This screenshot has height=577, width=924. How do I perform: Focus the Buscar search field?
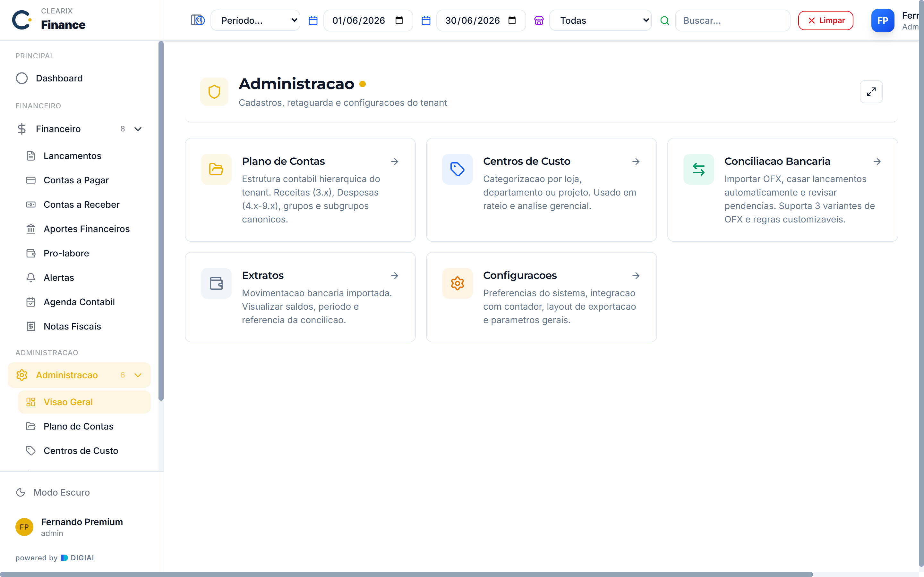tap(732, 21)
